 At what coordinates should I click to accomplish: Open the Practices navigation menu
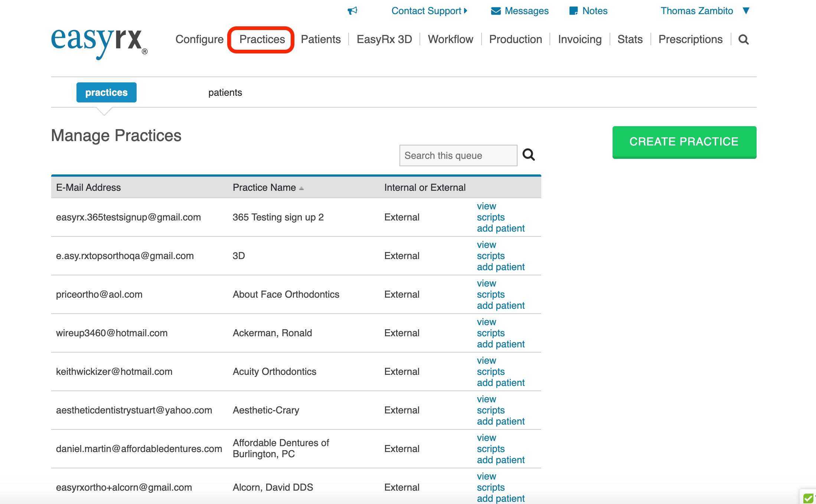click(x=262, y=39)
